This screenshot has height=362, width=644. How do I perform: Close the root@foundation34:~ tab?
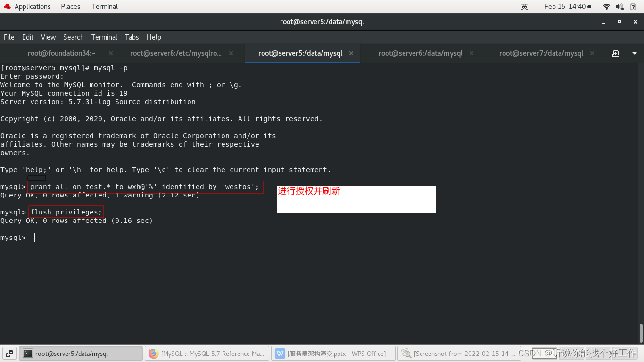(x=110, y=53)
